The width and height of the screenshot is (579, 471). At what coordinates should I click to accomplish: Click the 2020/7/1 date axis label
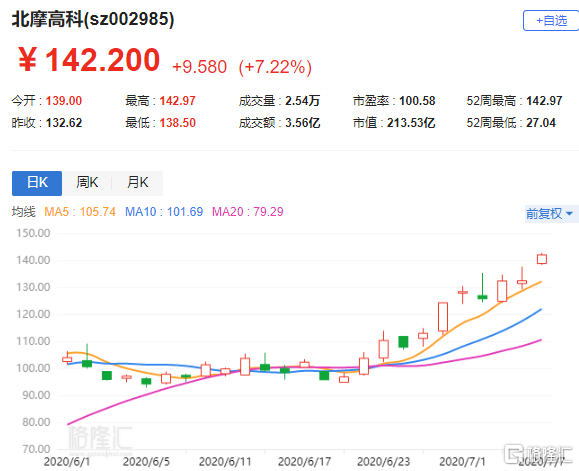pos(463,462)
